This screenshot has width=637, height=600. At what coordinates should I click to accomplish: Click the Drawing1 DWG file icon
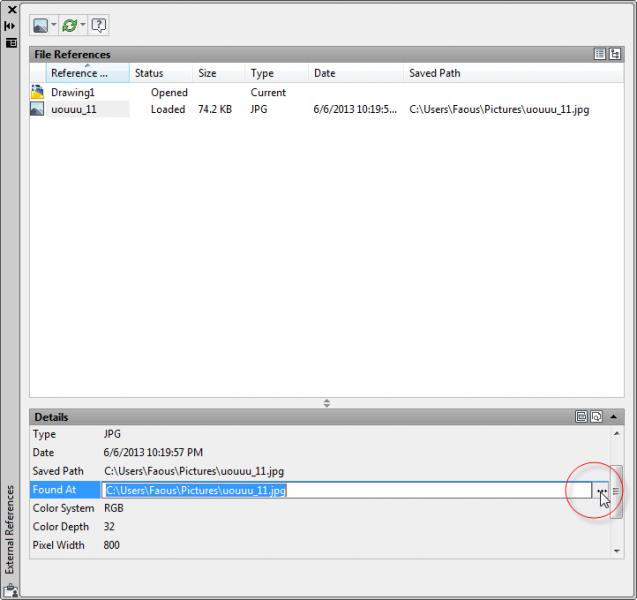pos(37,92)
